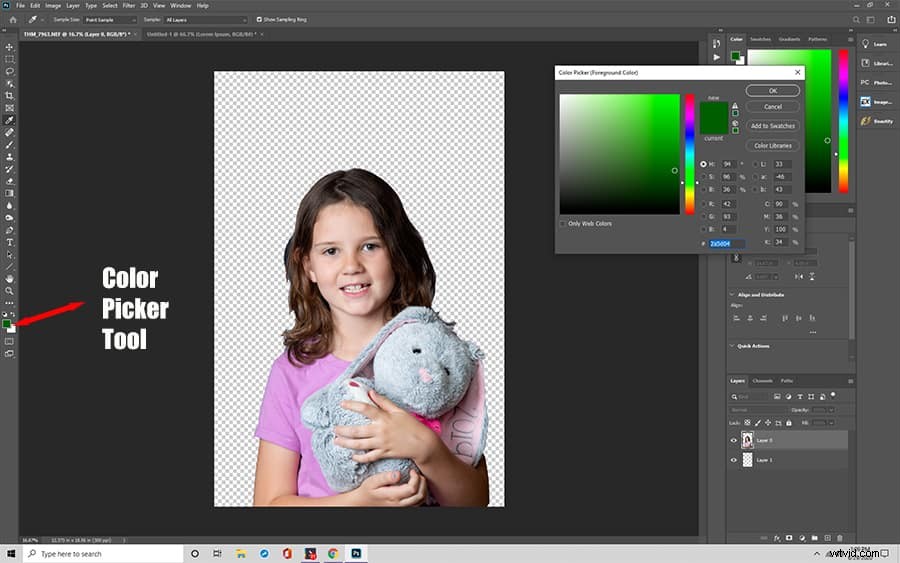Click the hex color input field
900x563 pixels.
click(727, 244)
